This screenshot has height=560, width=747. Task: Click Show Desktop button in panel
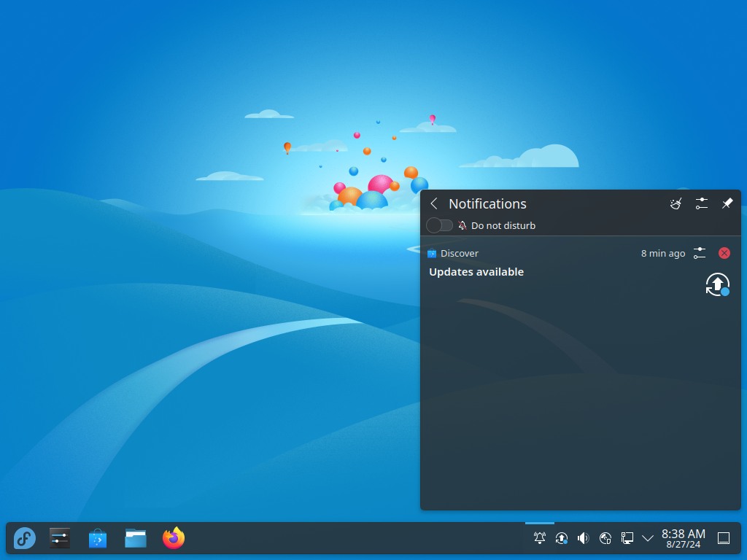[x=724, y=538]
